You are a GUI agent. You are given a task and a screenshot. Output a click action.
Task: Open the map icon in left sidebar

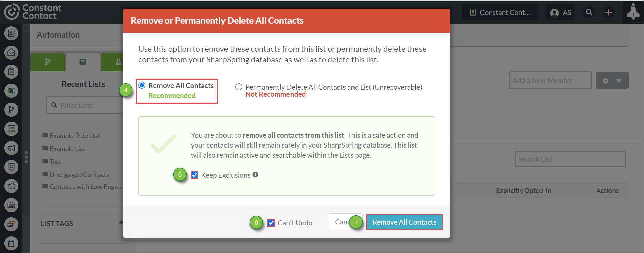click(11, 91)
